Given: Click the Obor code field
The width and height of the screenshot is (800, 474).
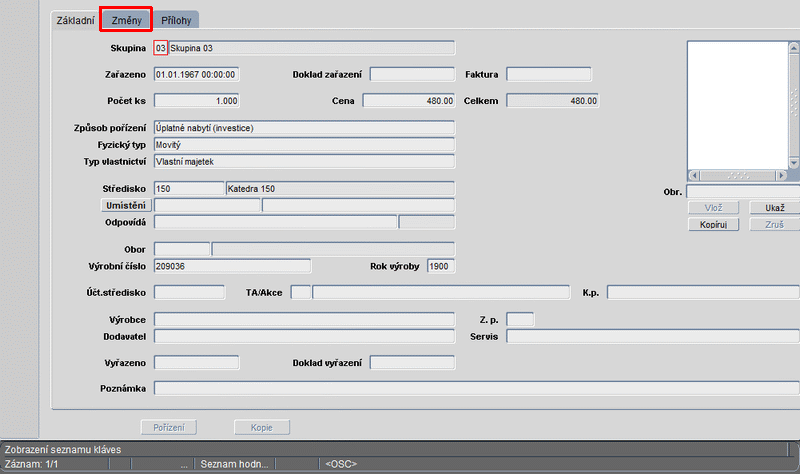Looking at the screenshot, I should pos(182,250).
